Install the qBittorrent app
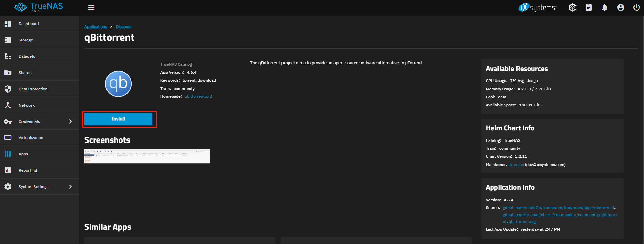Image resolution: width=644 pixels, height=244 pixels. click(x=118, y=119)
